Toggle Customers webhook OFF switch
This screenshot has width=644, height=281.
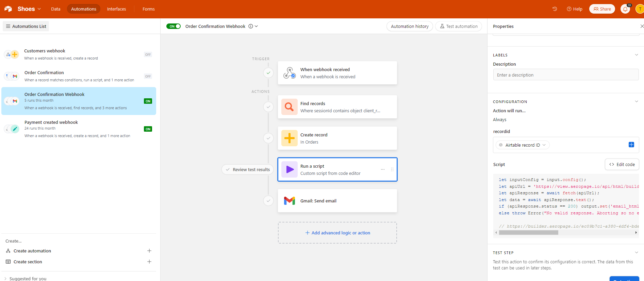point(148,54)
